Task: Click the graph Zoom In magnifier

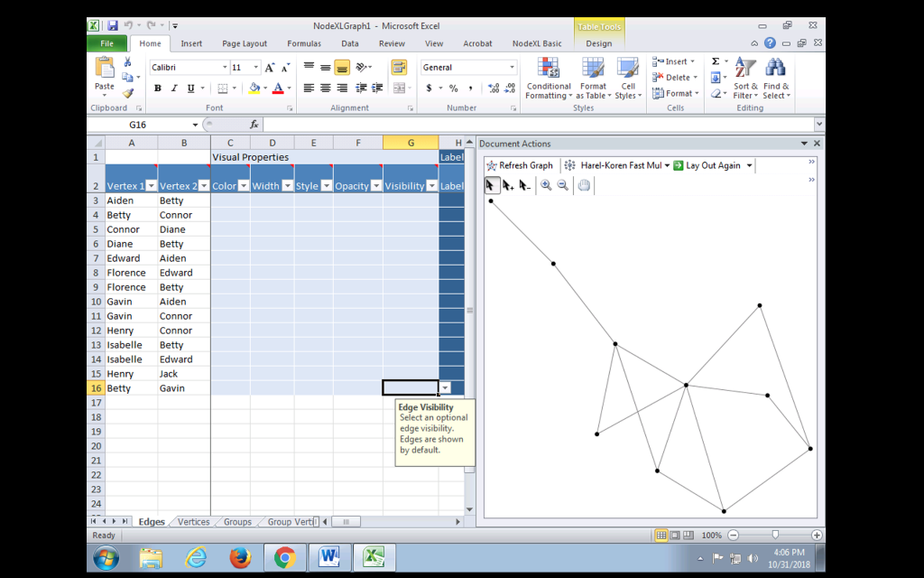Action: click(x=546, y=185)
